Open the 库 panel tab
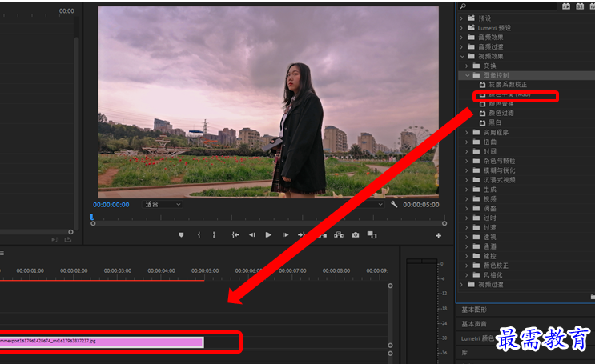Image resolution: width=595 pixels, height=364 pixels. 464,353
